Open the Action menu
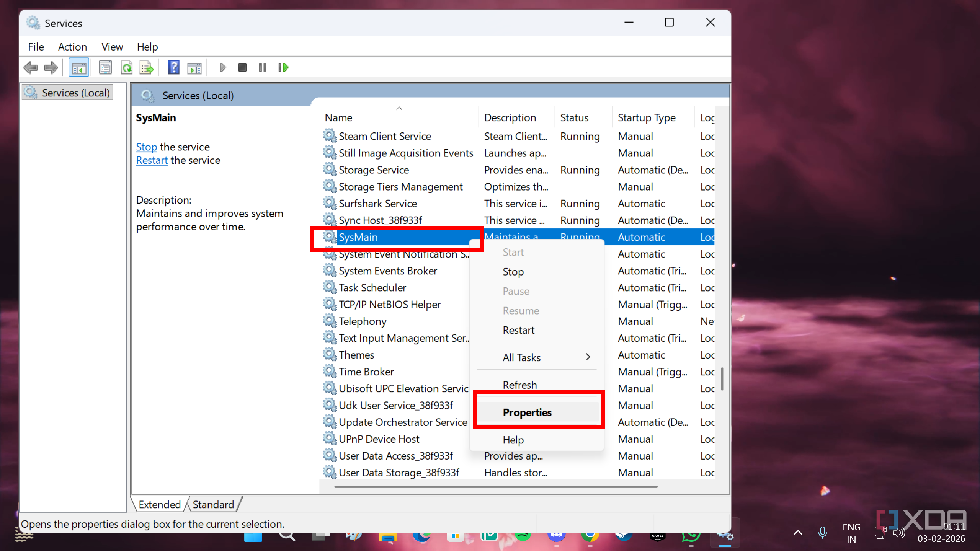 (72, 47)
